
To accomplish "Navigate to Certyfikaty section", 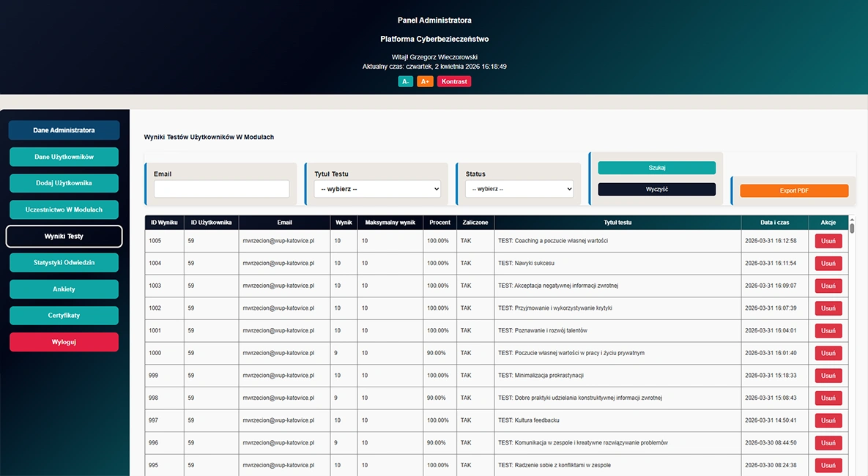I will point(64,316).
